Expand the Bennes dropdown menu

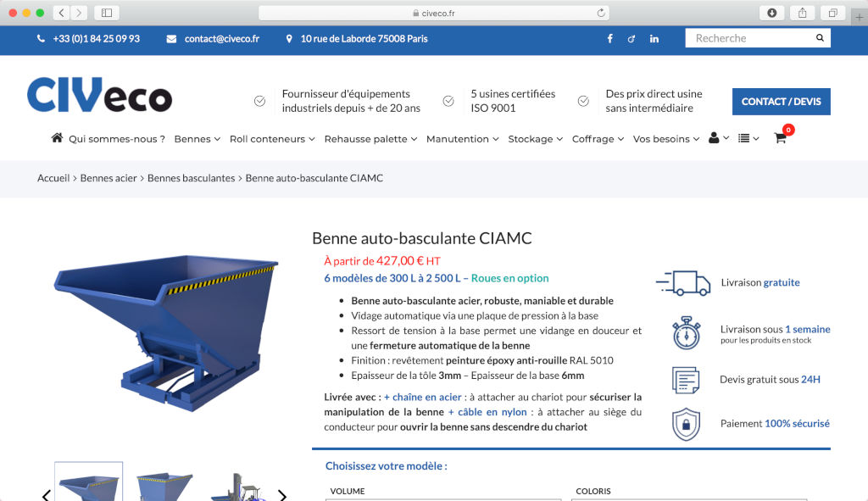[x=197, y=139]
